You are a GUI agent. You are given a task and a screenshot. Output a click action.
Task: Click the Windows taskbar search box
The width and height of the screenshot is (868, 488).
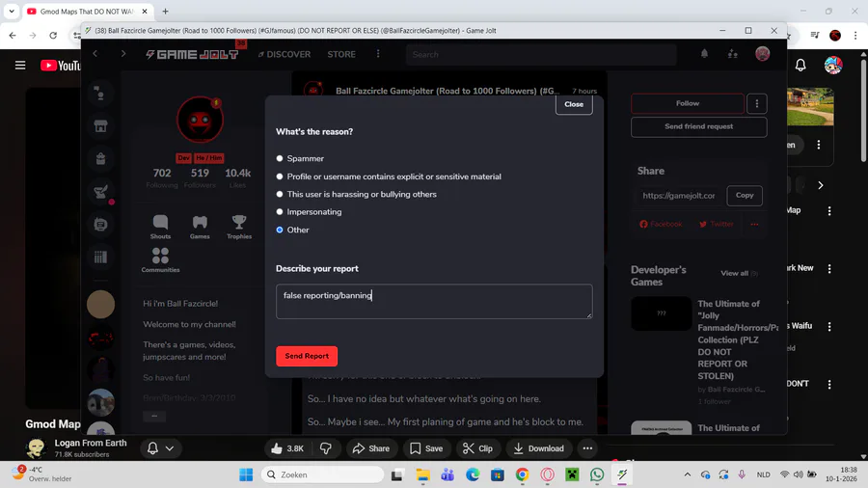click(x=322, y=474)
